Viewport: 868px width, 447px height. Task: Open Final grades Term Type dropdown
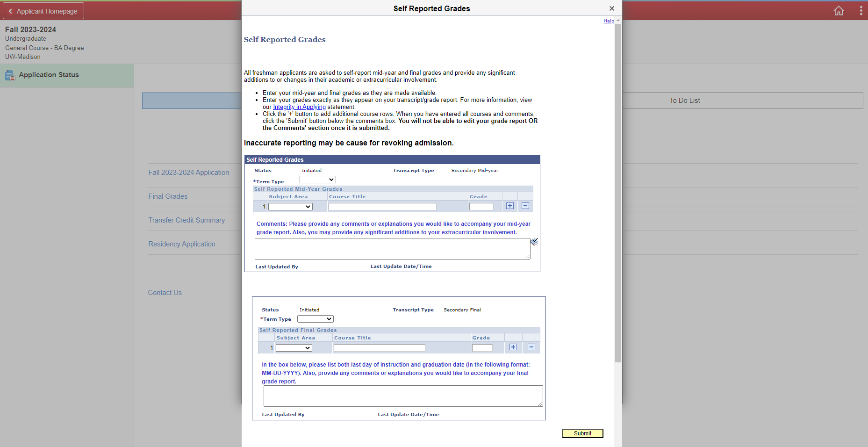[316, 319]
